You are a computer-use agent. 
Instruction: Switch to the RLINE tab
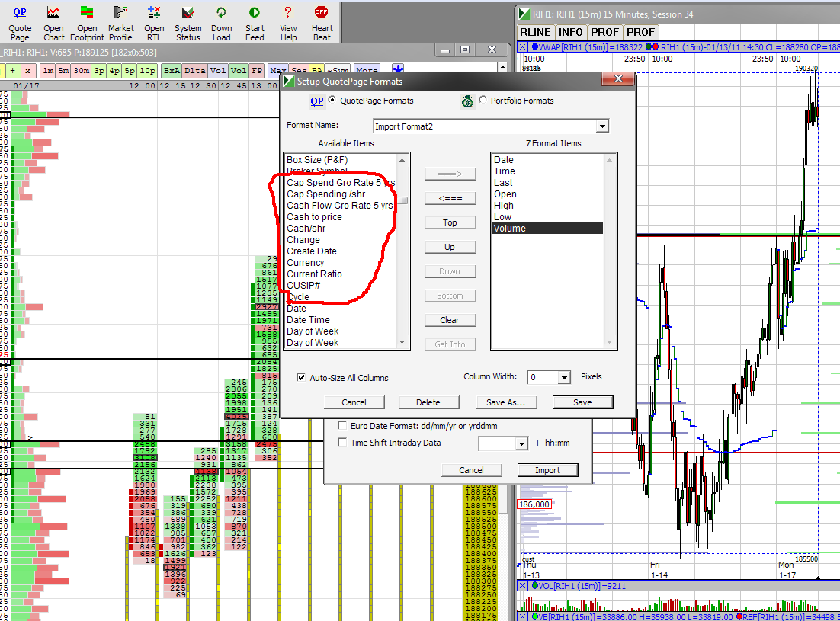tap(535, 32)
